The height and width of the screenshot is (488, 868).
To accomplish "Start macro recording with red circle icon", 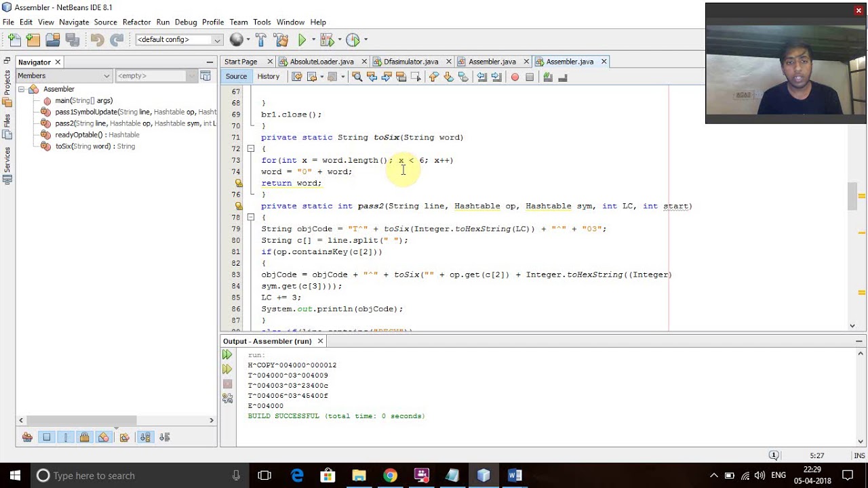I will [515, 77].
